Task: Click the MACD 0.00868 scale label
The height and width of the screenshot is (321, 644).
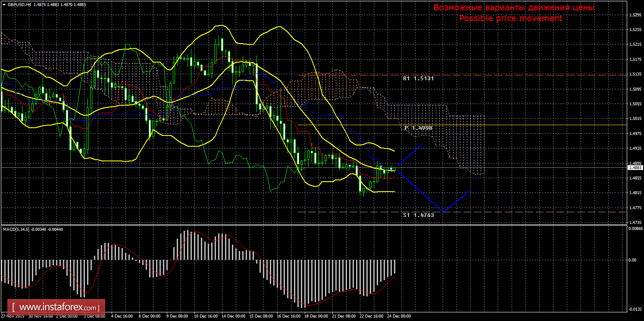Action: [x=635, y=229]
